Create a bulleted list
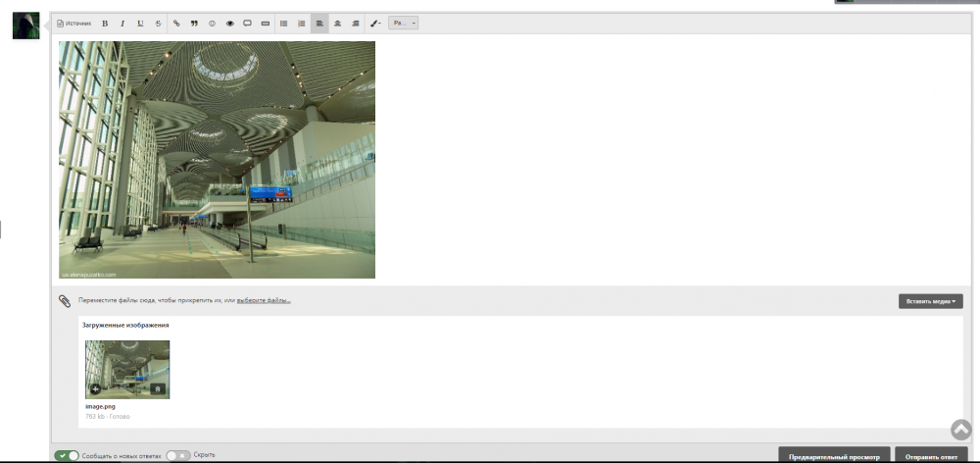Image resolution: width=980 pixels, height=463 pixels. tap(284, 23)
